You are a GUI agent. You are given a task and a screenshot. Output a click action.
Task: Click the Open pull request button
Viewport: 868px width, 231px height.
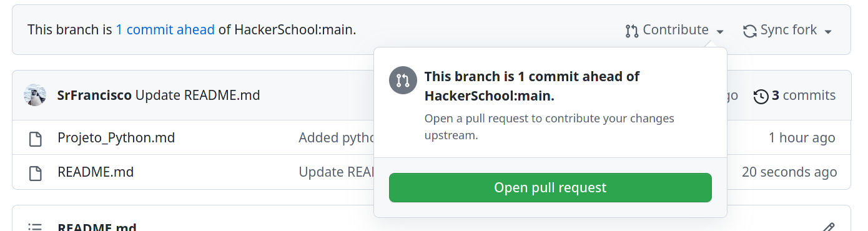click(x=550, y=187)
